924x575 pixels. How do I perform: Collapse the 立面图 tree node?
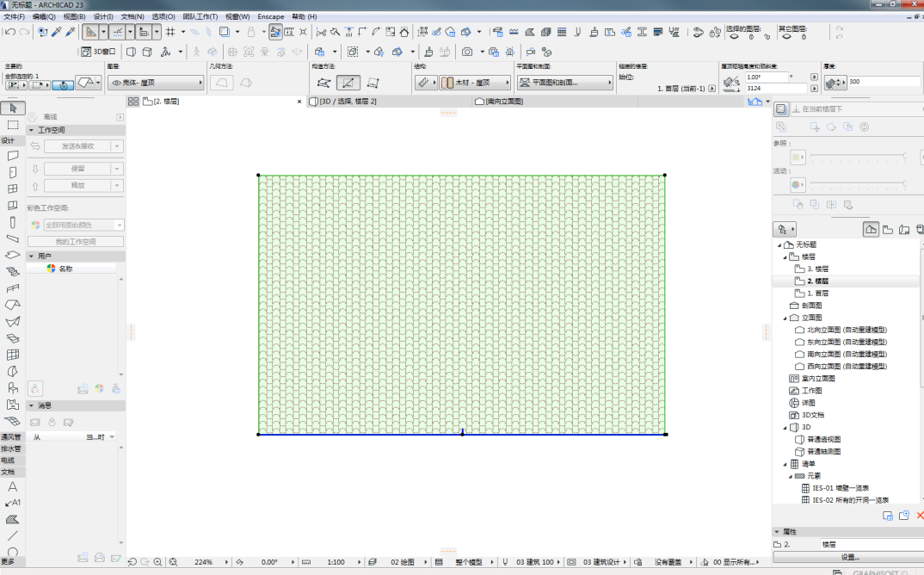(x=785, y=318)
